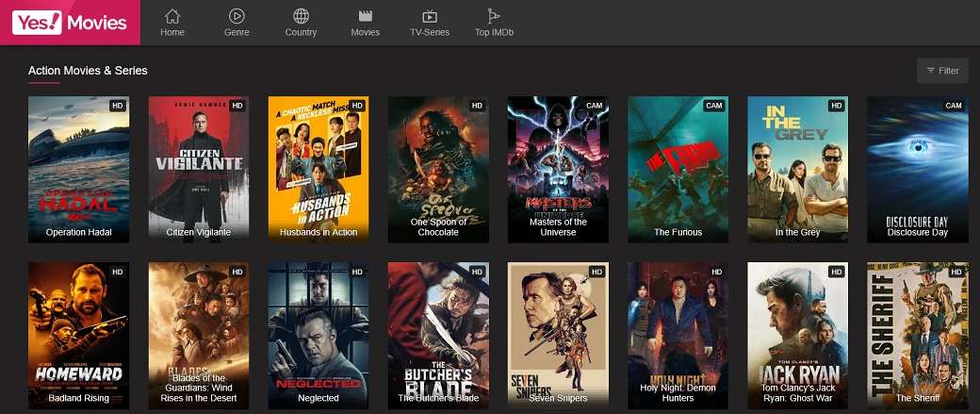Click the Yes! Movies logo

70,23
